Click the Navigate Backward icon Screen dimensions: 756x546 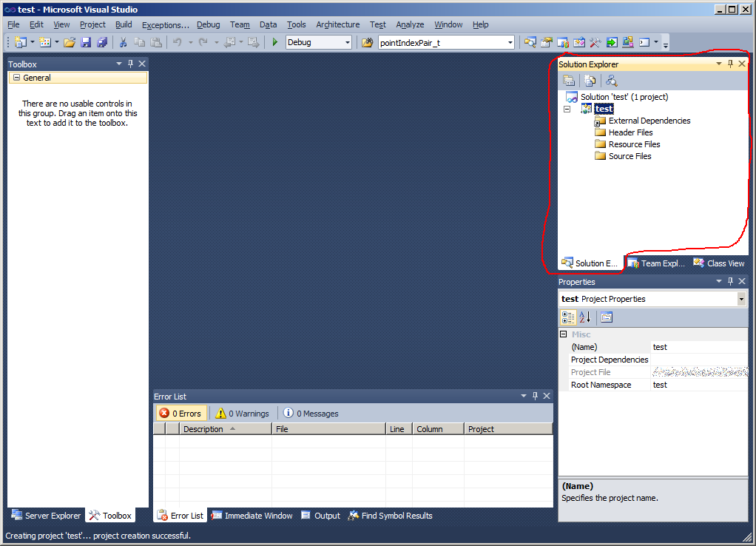tap(230, 42)
